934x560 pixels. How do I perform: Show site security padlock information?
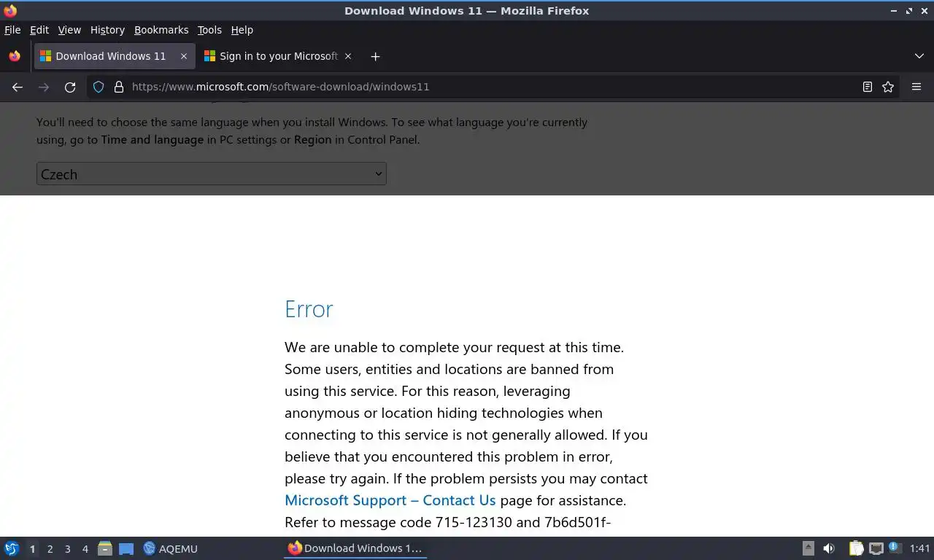(119, 87)
